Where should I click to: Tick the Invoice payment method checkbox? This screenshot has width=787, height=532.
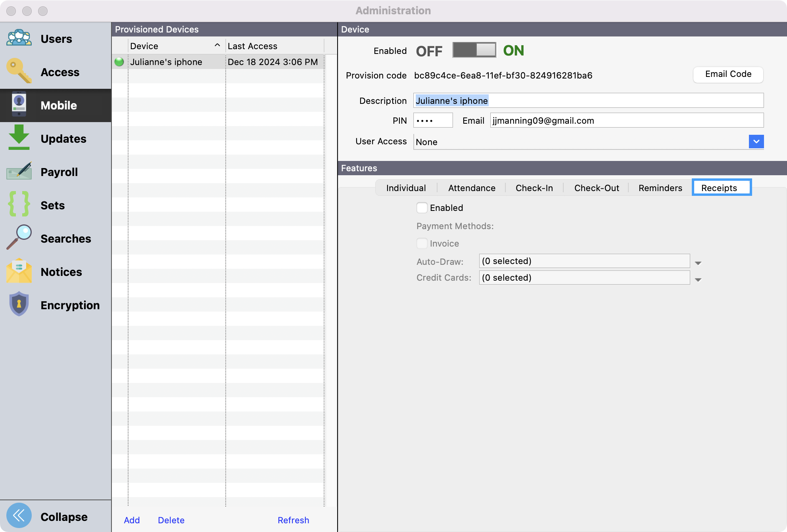[422, 243]
